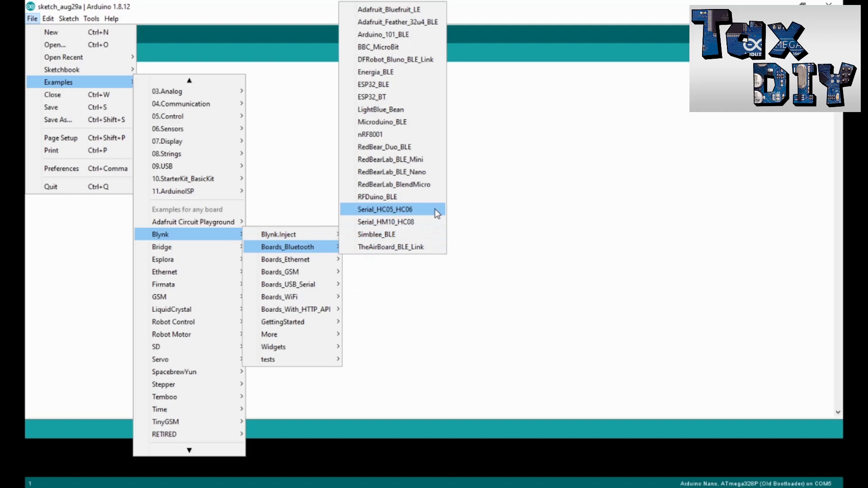Expand Open Recent submenu
868x488 pixels.
(80, 57)
